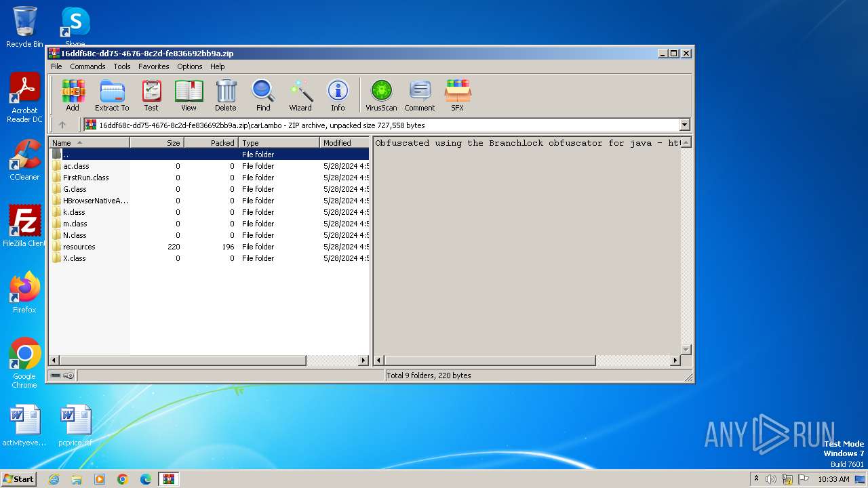Screen dimensions: 868x488
Task: Click the file list horizontal scrollbar thumb
Action: [x=183, y=361]
